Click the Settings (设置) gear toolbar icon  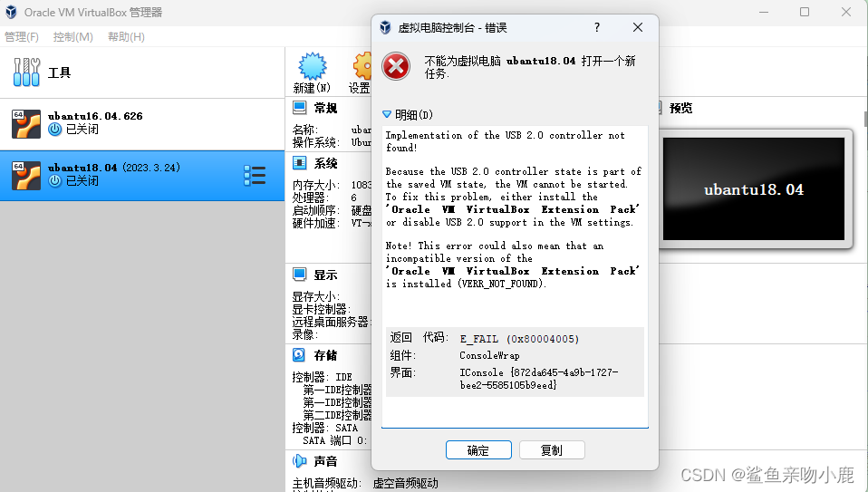pos(362,66)
